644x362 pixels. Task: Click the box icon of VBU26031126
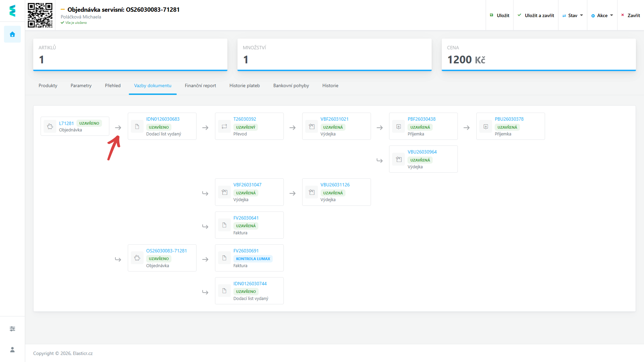[312, 192]
